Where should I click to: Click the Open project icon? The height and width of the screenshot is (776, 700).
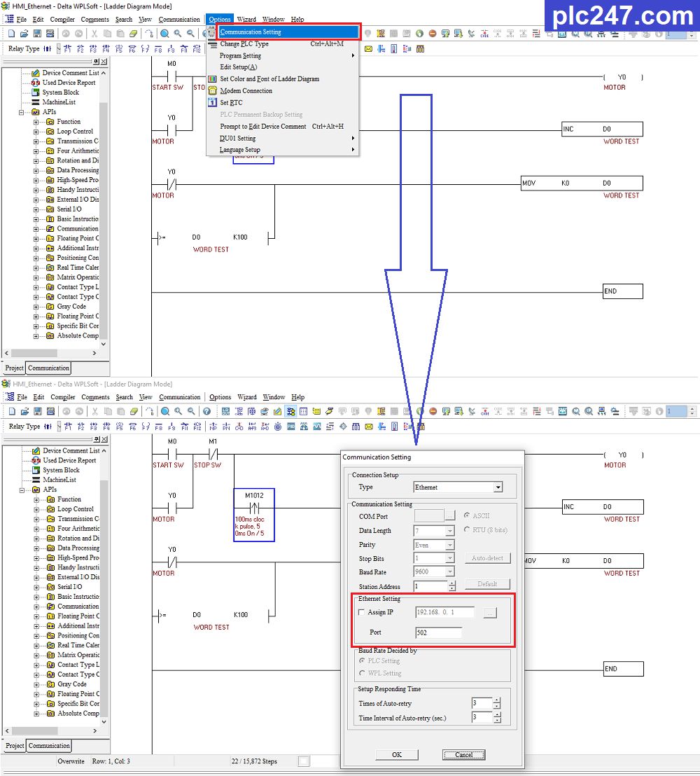click(x=24, y=32)
